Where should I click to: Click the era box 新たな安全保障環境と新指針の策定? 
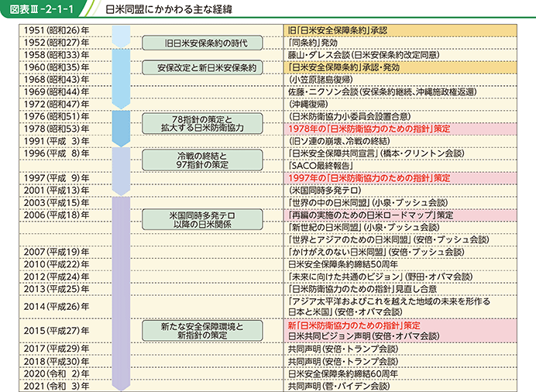[x=202, y=331]
